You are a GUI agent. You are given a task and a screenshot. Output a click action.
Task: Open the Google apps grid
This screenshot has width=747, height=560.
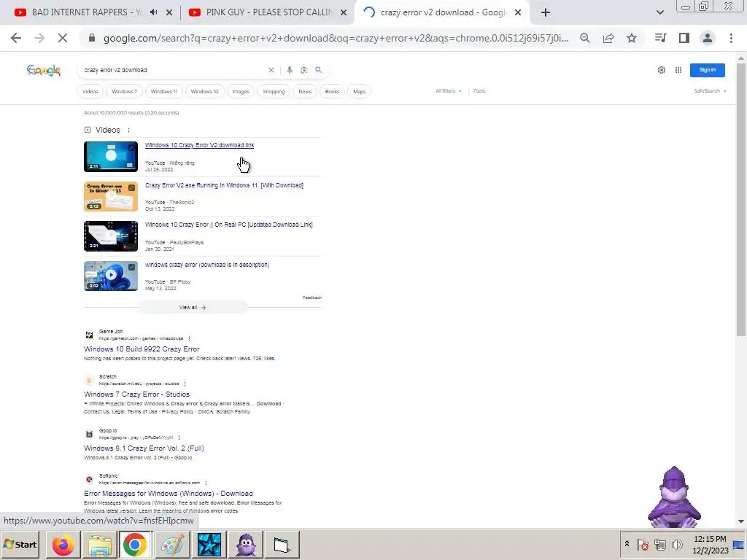point(678,70)
